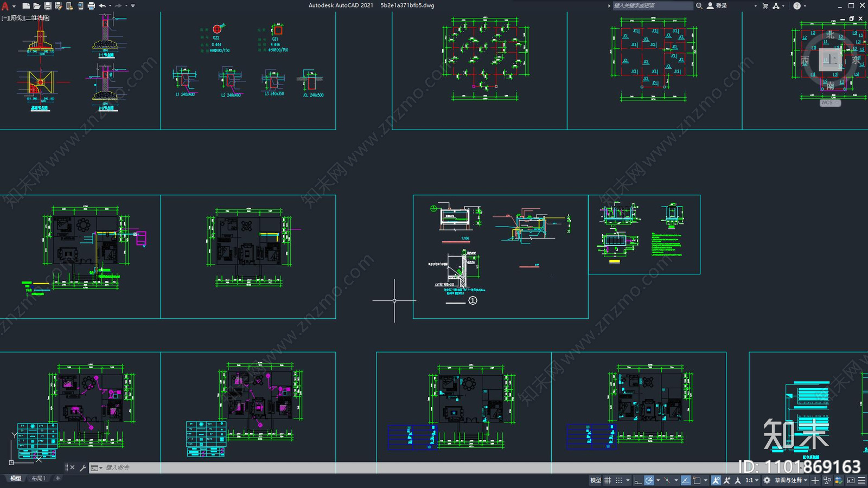Screen dimensions: 868x488
Task: Customize the Quick Access Toolbar
Action: [133, 6]
